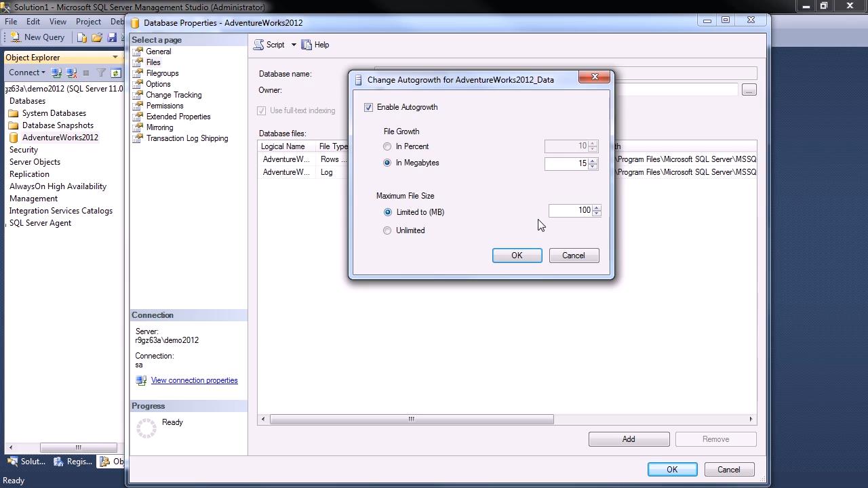Image resolution: width=868 pixels, height=488 pixels.
Task: Open the Script dropdown arrow
Action: 294,45
